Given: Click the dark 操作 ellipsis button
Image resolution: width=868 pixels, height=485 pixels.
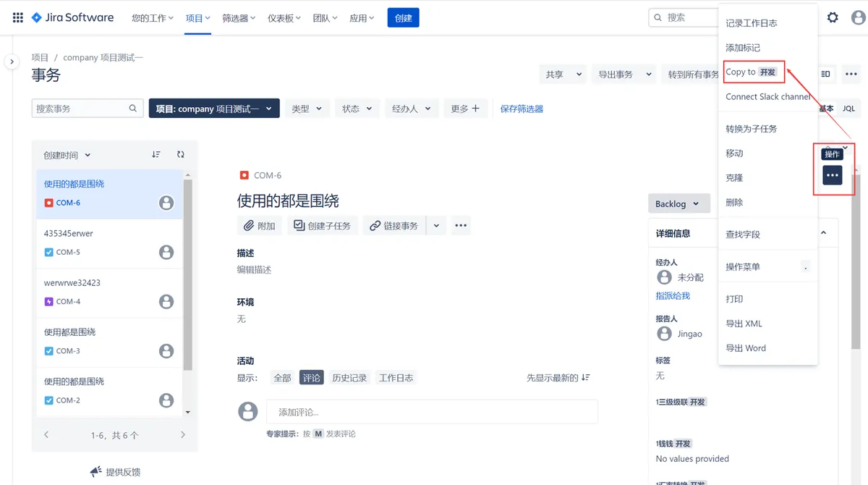Looking at the screenshot, I should point(833,175).
